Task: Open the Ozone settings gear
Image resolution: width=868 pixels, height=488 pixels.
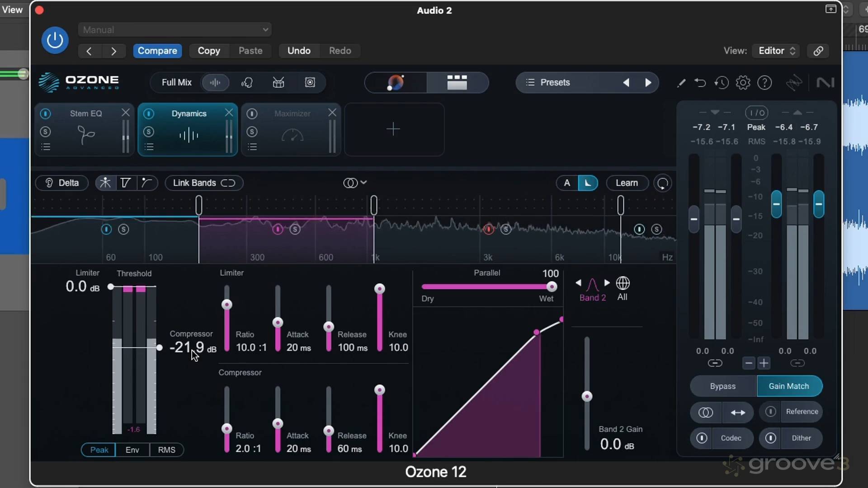Action: tap(743, 83)
